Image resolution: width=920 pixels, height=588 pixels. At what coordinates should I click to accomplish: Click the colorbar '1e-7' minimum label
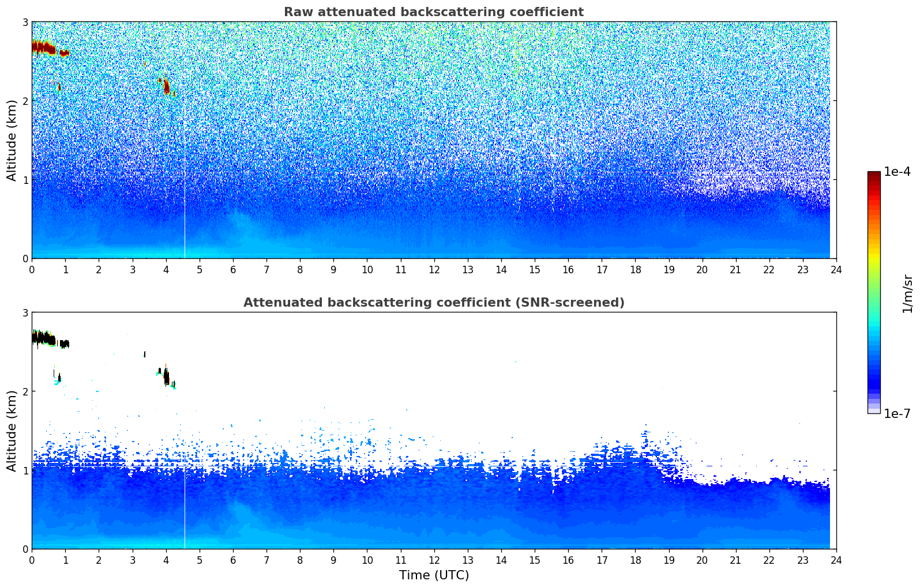897,414
